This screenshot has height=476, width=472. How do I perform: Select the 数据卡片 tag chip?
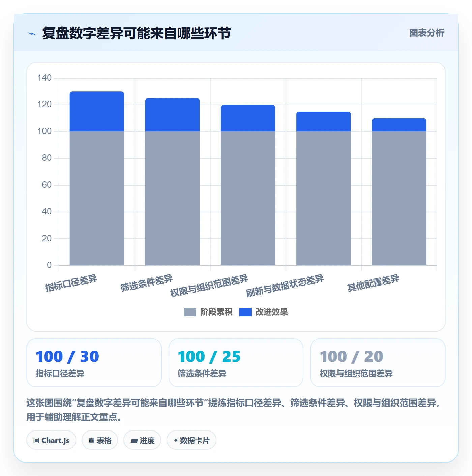pyautogui.click(x=191, y=440)
